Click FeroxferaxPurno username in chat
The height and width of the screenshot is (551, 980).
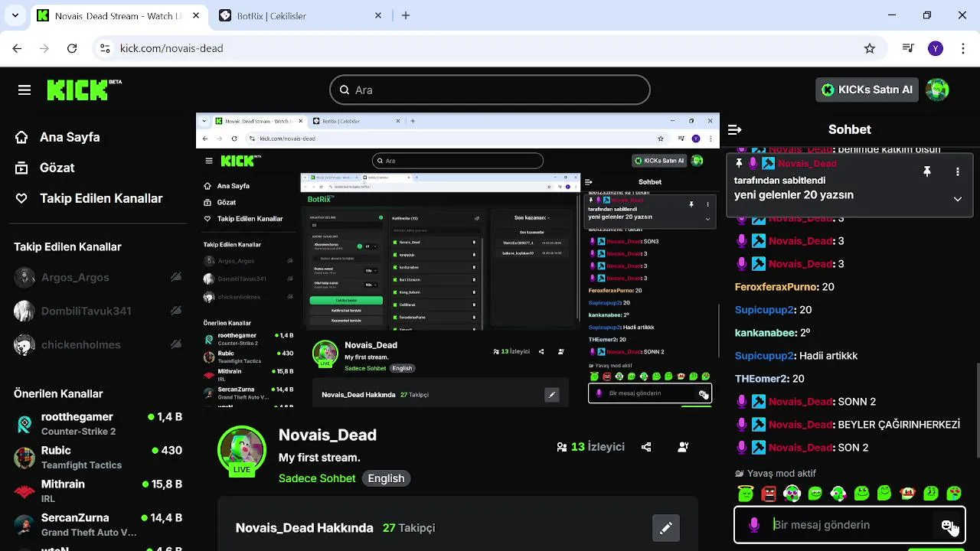pyautogui.click(x=776, y=287)
